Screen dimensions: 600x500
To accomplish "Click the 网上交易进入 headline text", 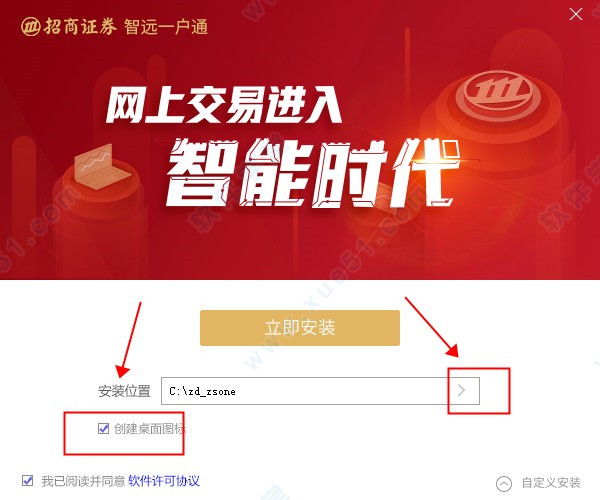I will pyautogui.click(x=223, y=104).
